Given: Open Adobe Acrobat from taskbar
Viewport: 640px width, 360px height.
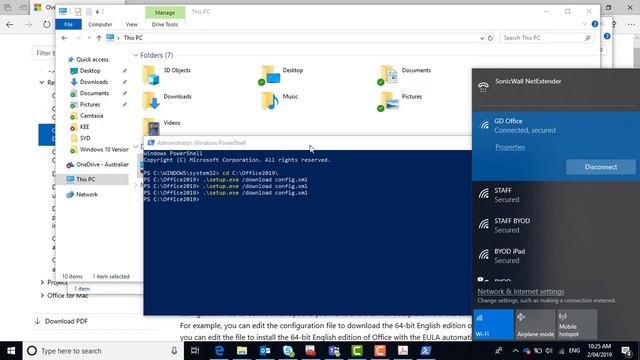Looking at the screenshot, I should (x=403, y=351).
